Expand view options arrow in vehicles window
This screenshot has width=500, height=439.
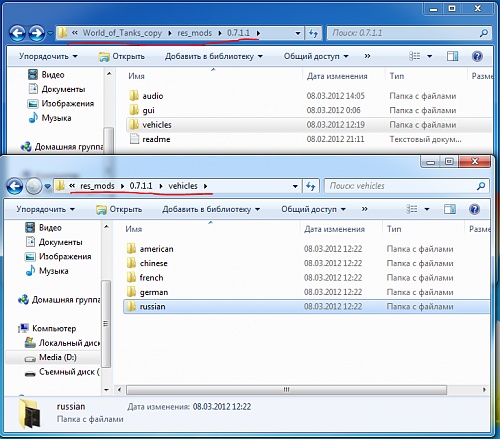tap(427, 209)
